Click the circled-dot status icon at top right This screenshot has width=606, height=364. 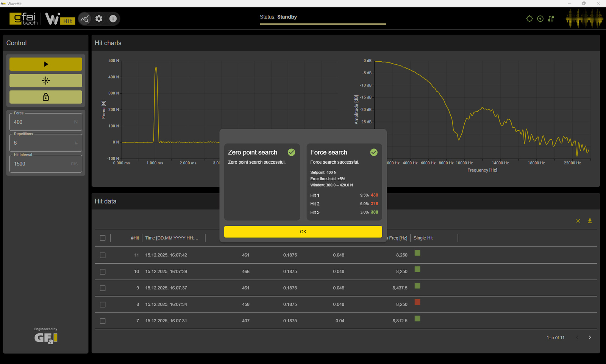pyautogui.click(x=540, y=19)
